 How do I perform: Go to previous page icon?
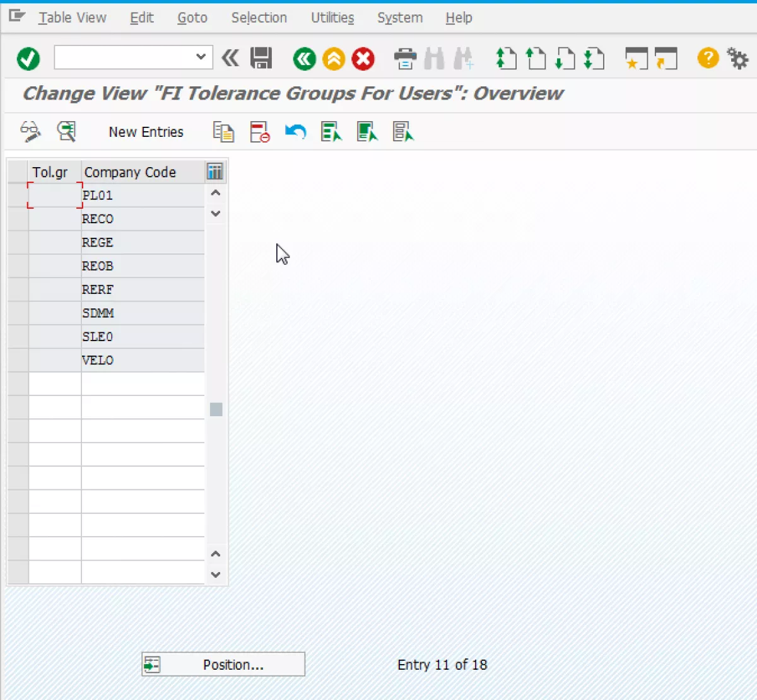point(536,59)
